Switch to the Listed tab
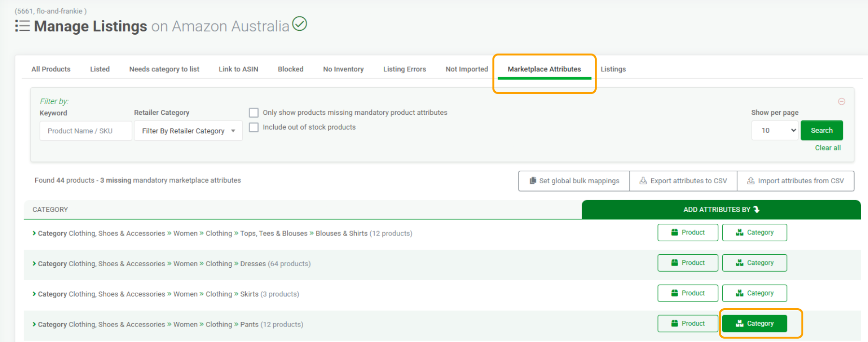 click(100, 69)
